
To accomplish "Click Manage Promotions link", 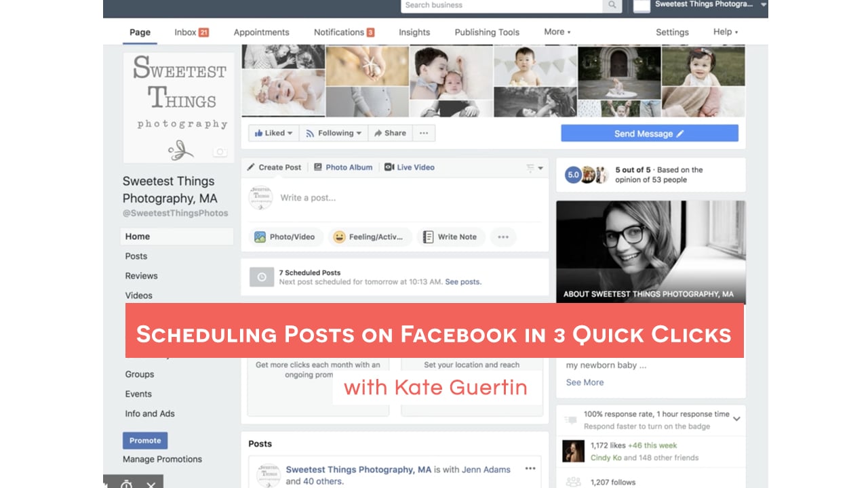I will 162,460.
